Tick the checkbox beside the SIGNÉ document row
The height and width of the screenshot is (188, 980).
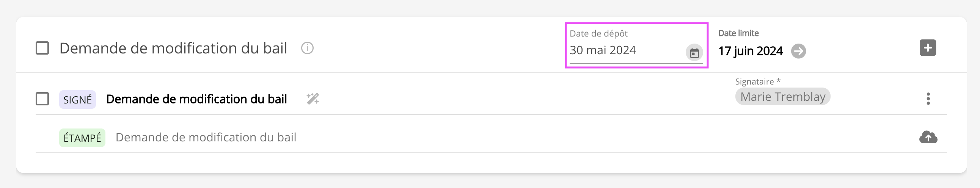click(x=42, y=99)
